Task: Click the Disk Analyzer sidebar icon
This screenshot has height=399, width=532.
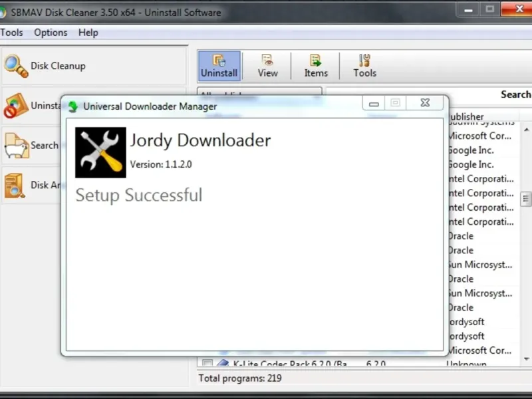Action: (15, 186)
